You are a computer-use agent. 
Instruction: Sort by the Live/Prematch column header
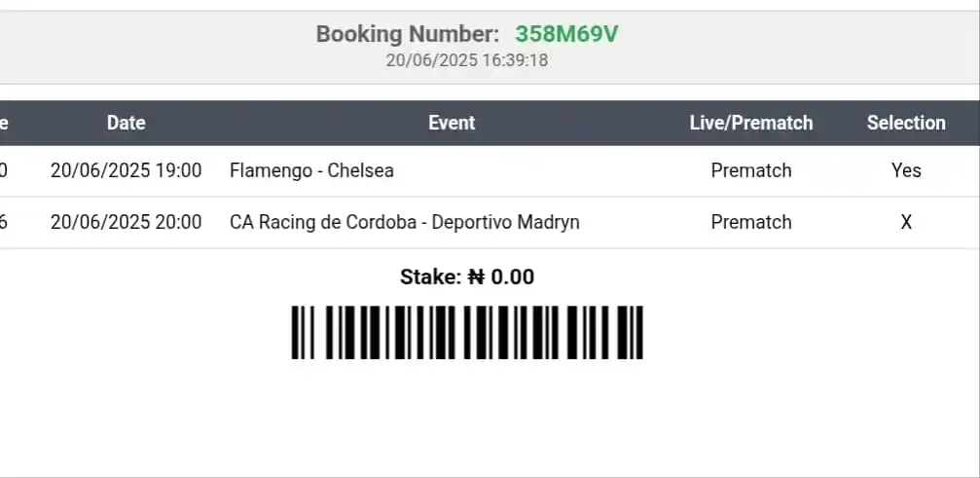pyautogui.click(x=750, y=123)
